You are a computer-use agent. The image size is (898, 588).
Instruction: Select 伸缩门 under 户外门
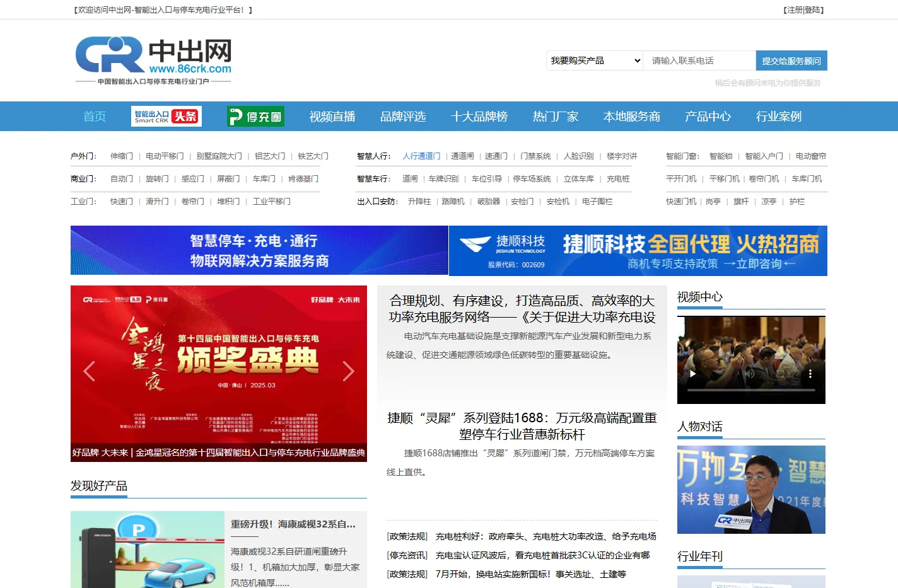pos(122,156)
